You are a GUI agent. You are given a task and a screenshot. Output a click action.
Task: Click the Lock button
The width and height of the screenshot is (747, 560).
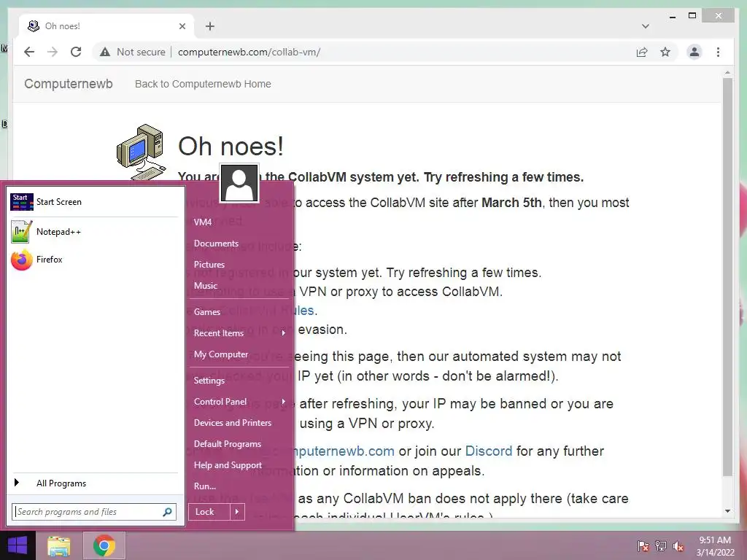tap(209, 512)
